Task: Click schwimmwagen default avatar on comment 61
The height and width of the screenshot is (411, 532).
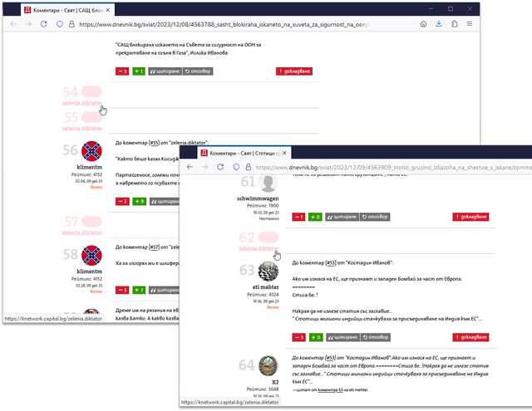Action: click(x=268, y=183)
